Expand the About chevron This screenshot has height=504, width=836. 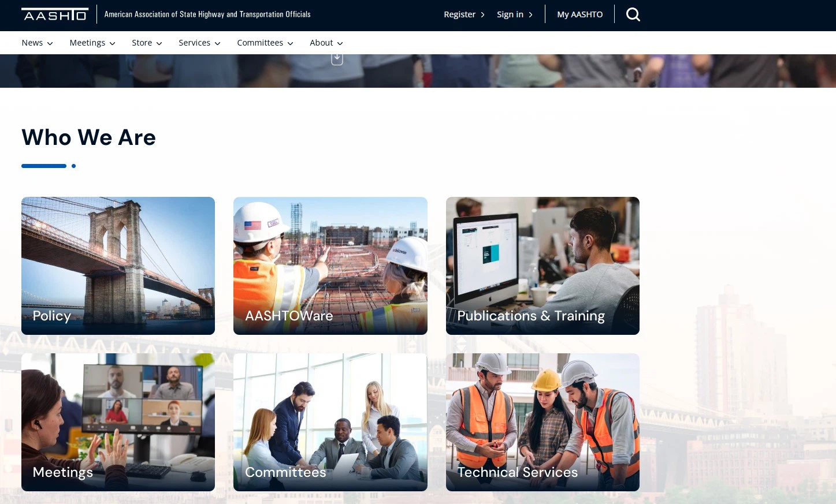tap(340, 43)
